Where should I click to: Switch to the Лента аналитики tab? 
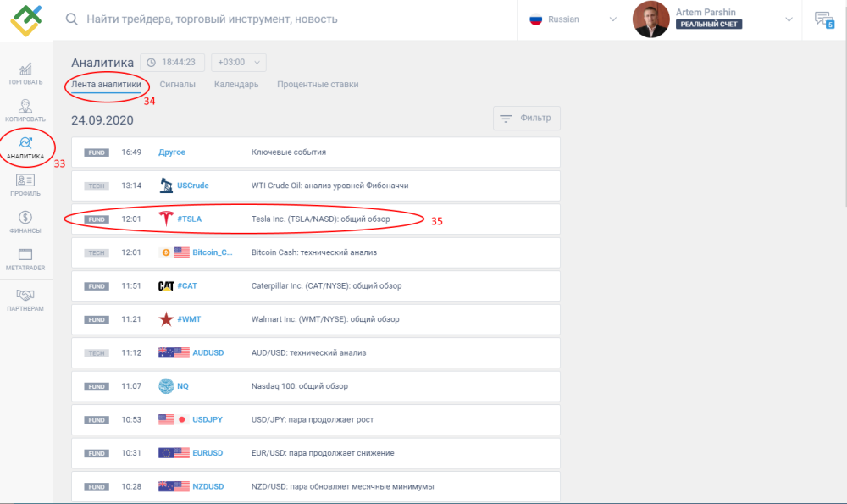(x=107, y=84)
